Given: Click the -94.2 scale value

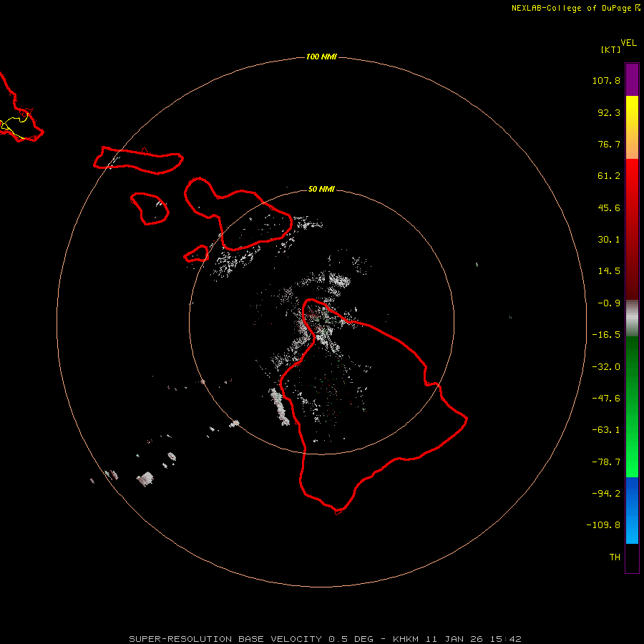Looking at the screenshot, I should (606, 494).
